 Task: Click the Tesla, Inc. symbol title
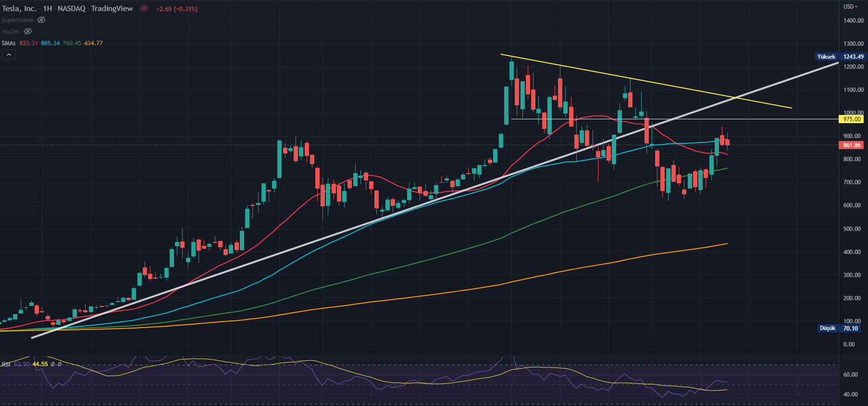click(19, 9)
